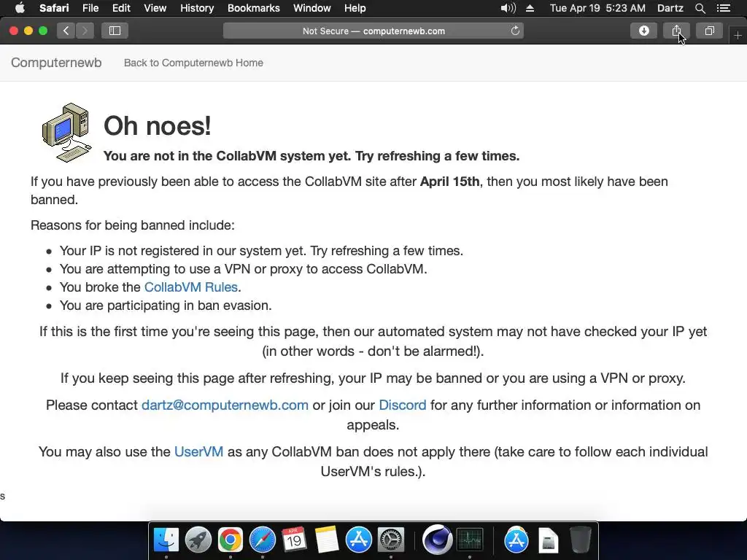The height and width of the screenshot is (560, 747).
Task: Click the Safari address bar
Action: coord(373,31)
